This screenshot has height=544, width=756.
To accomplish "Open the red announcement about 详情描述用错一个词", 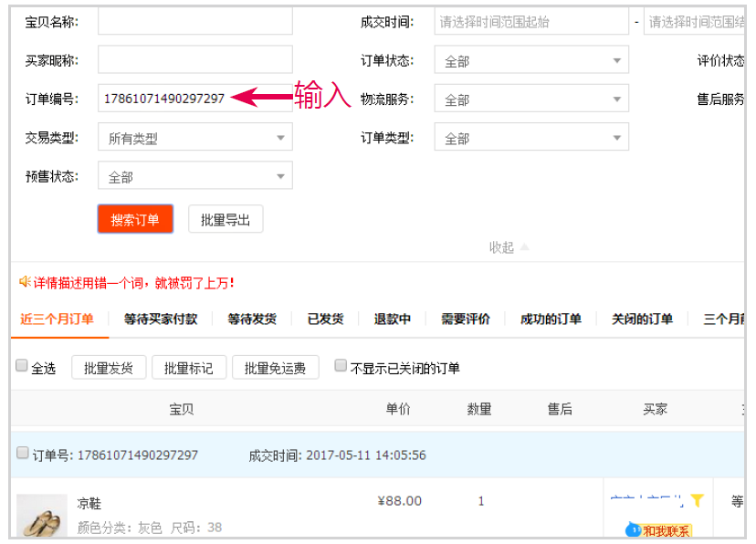I will (x=134, y=283).
